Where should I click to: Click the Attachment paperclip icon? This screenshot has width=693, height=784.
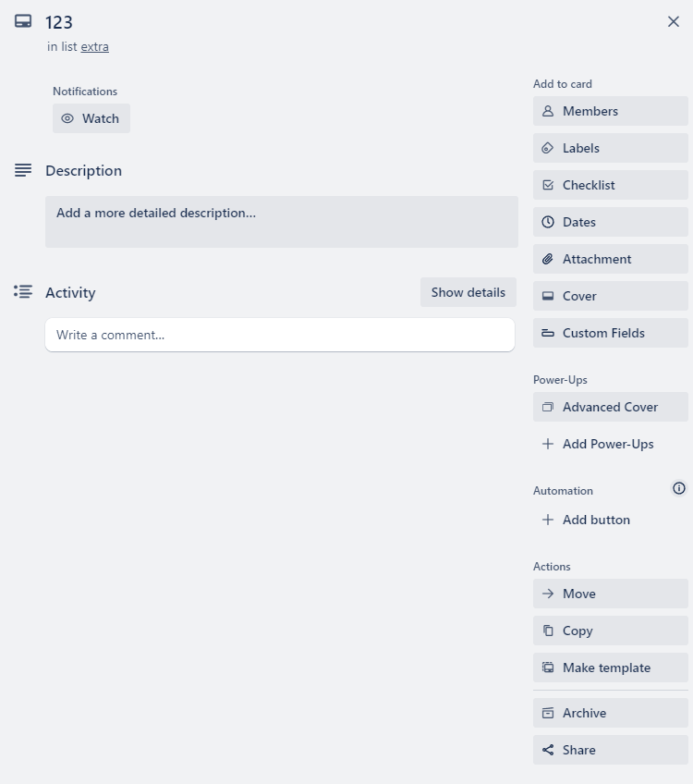(548, 259)
